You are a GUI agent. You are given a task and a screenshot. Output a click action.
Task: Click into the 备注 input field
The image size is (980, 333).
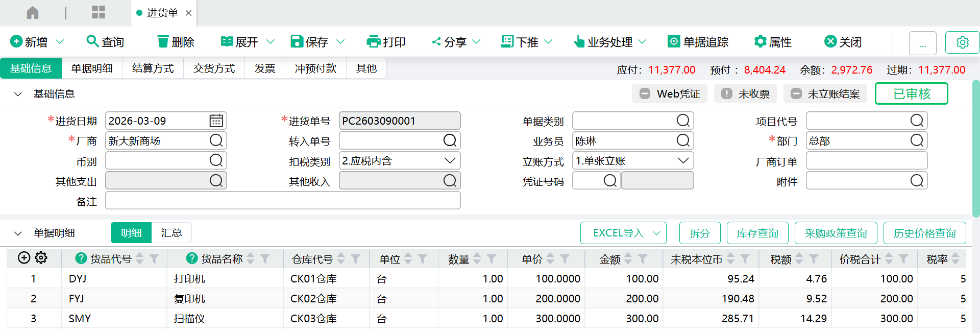click(x=283, y=201)
